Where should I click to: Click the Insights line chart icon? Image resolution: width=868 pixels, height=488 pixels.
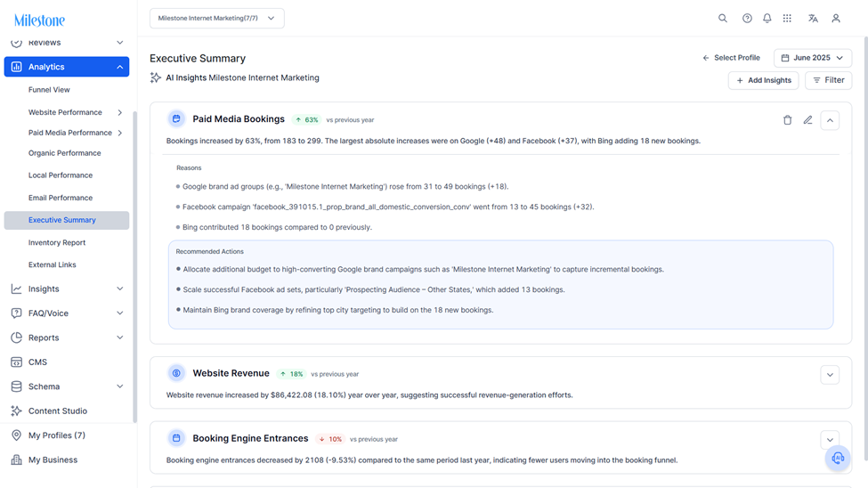tap(17, 289)
